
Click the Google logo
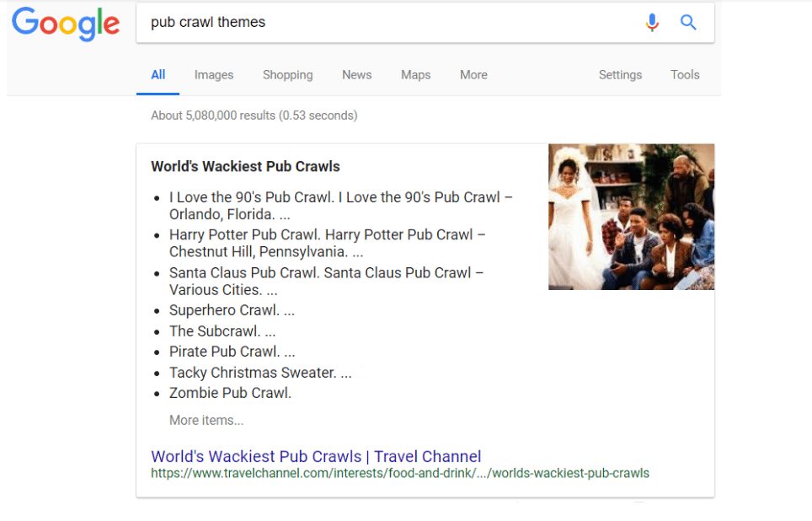click(x=66, y=24)
